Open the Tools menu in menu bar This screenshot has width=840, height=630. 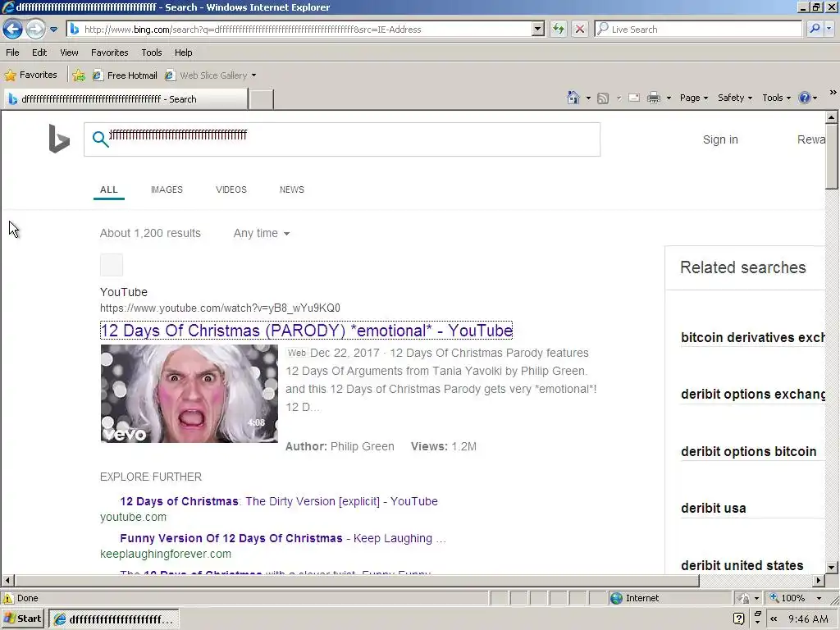tap(152, 52)
